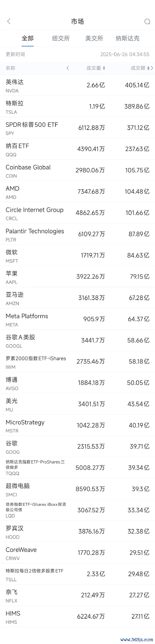Select the 全部 tab

pyautogui.click(x=28, y=38)
